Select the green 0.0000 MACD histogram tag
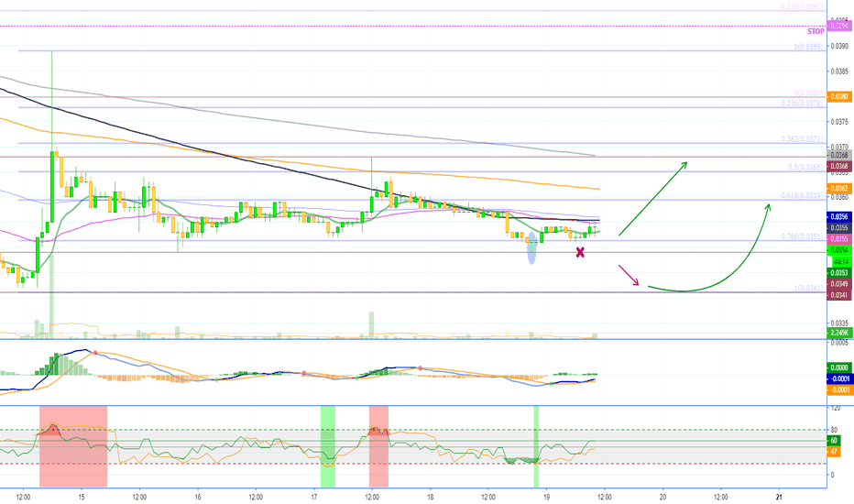The height and width of the screenshot is (504, 854). click(838, 367)
